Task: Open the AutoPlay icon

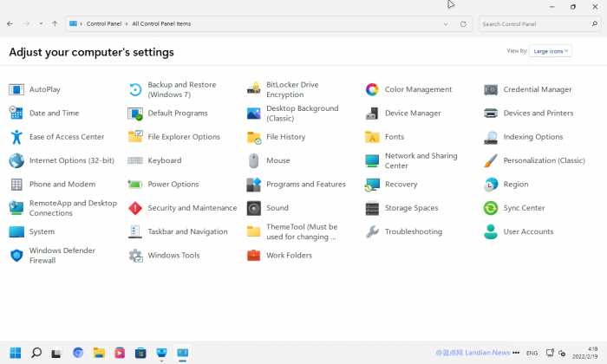Action: [16, 89]
